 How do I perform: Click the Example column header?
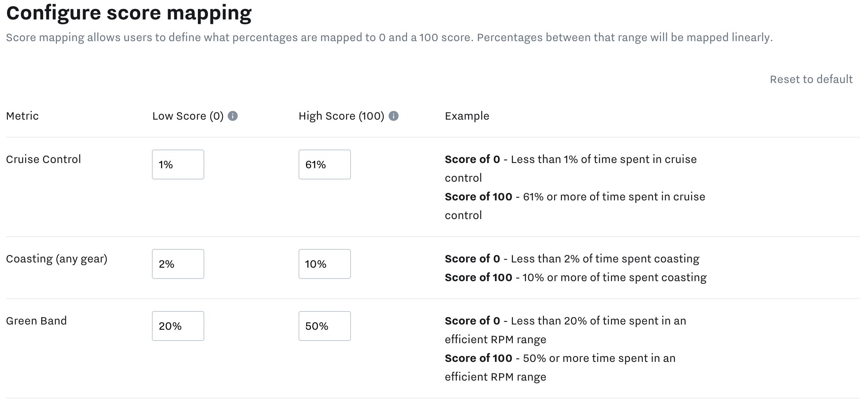pyautogui.click(x=467, y=116)
